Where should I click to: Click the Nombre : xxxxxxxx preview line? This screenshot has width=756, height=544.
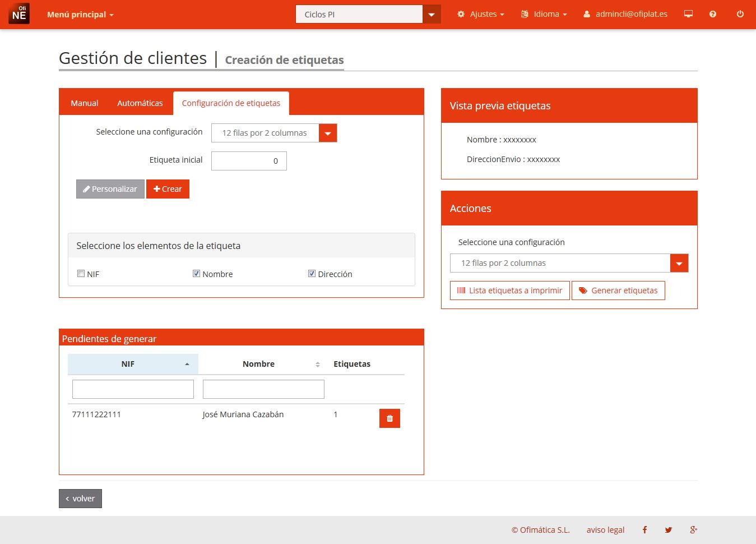point(502,140)
